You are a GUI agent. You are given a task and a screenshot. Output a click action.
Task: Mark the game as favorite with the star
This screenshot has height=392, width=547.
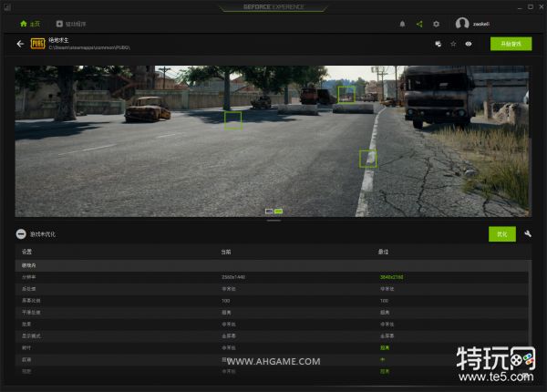tap(453, 44)
